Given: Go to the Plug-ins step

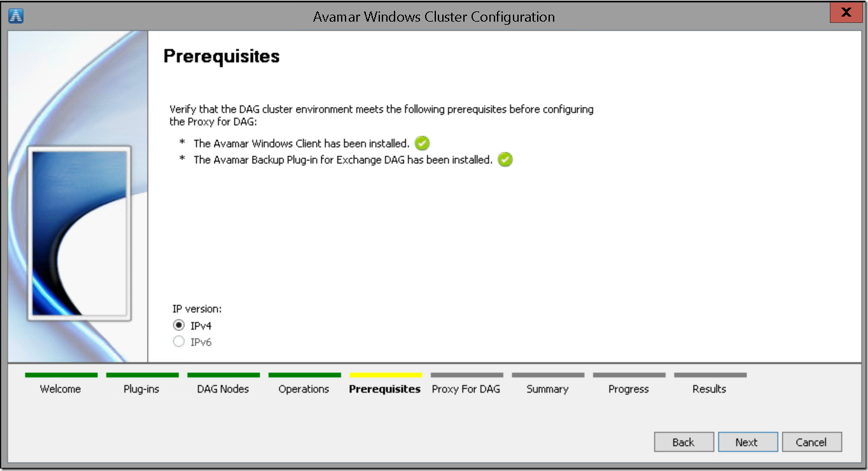Looking at the screenshot, I should 141,389.
